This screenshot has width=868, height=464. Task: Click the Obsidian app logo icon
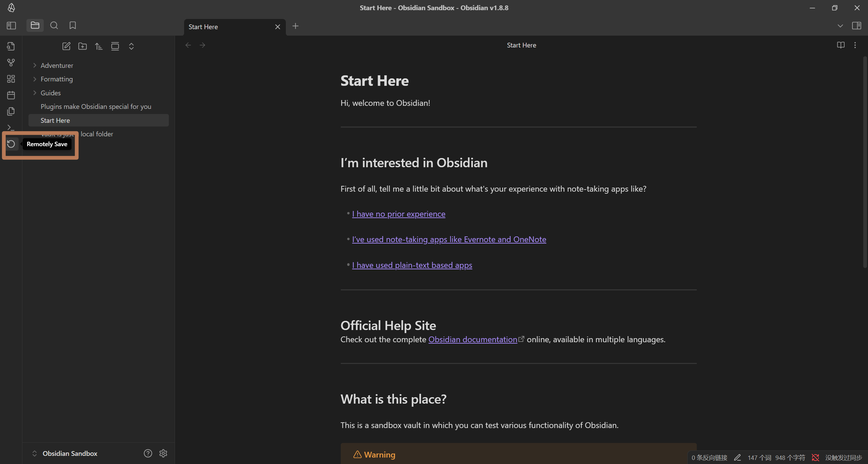[11, 8]
